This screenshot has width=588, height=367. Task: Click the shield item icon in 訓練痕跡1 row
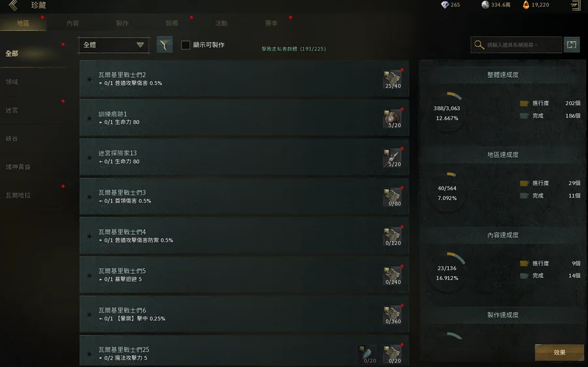tap(393, 118)
